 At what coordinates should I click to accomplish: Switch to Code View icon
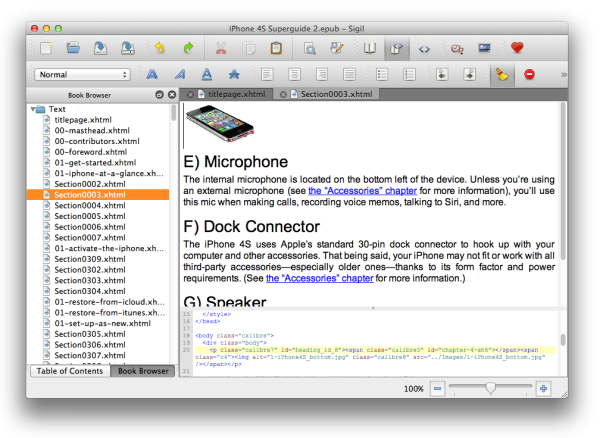pyautogui.click(x=424, y=49)
